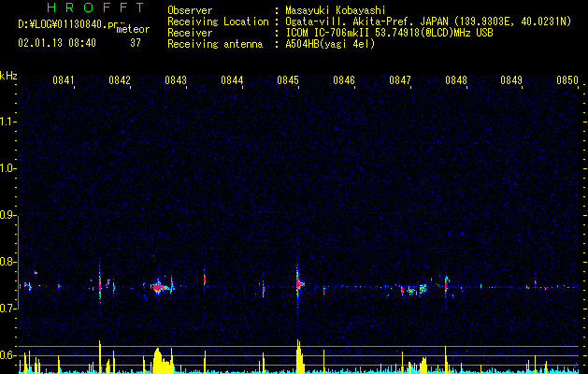This screenshot has width=588, height=374.
Task: Click the 0848 time marker
Action: pos(456,80)
